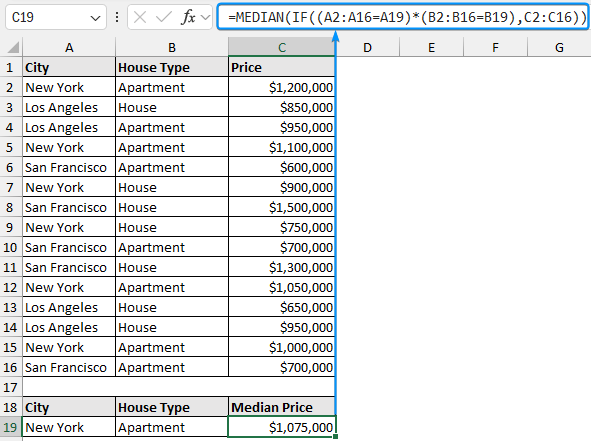Click the Cancel (X) formula button
Viewport: 591px width, 441px height.
coord(140,17)
